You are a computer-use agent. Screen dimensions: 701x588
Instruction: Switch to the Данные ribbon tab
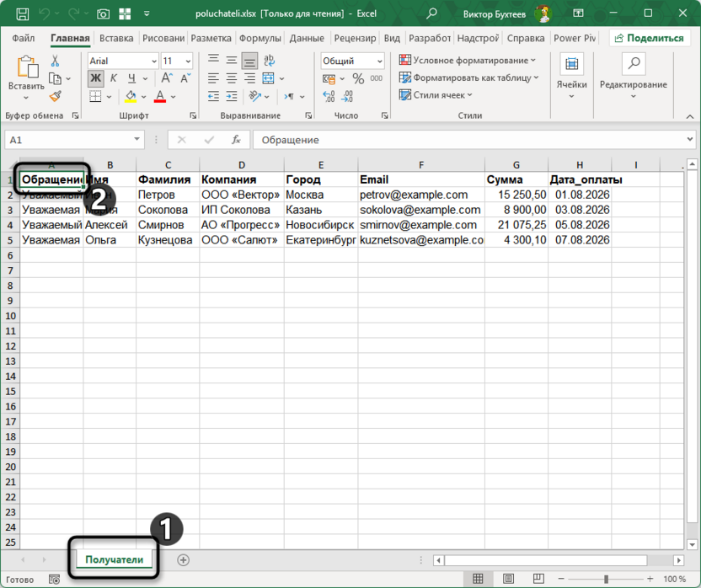[x=307, y=39]
